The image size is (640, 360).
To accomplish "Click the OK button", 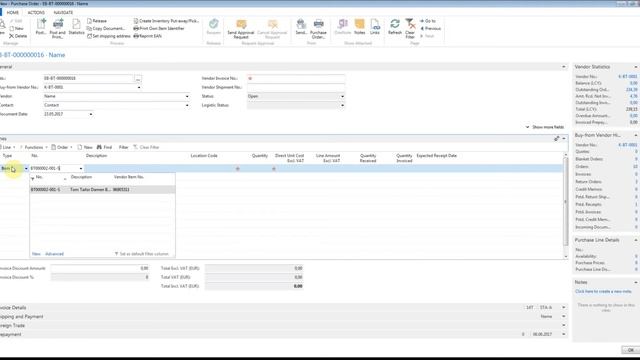I will click(630, 350).
